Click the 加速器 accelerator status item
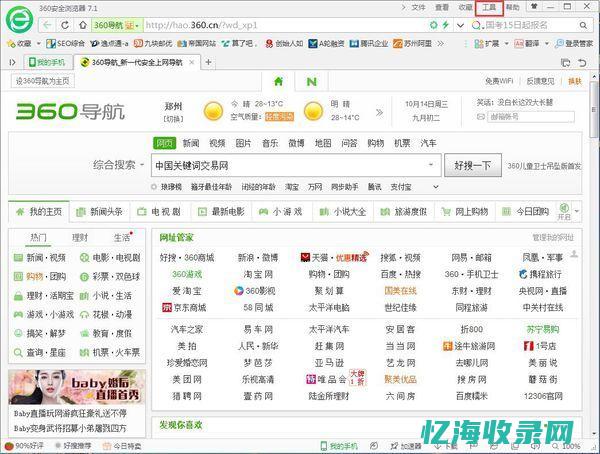The height and width of the screenshot is (454, 600). pyautogui.click(x=406, y=446)
